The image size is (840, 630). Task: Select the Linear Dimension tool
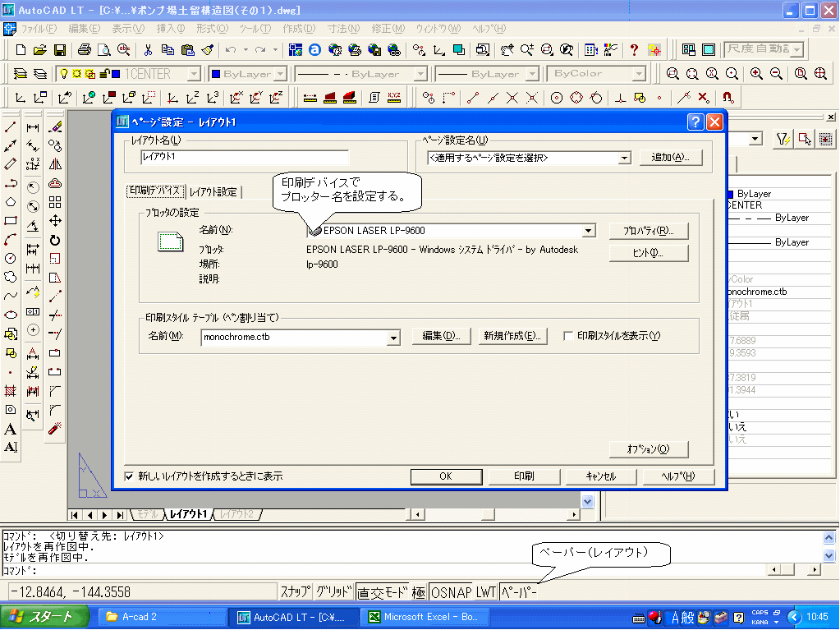tap(33, 127)
